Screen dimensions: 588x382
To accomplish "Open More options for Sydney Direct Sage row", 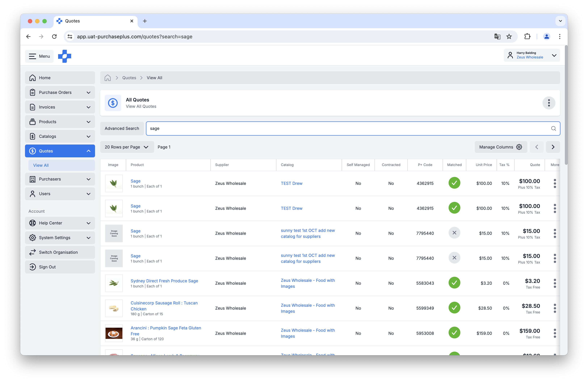I will (555, 283).
